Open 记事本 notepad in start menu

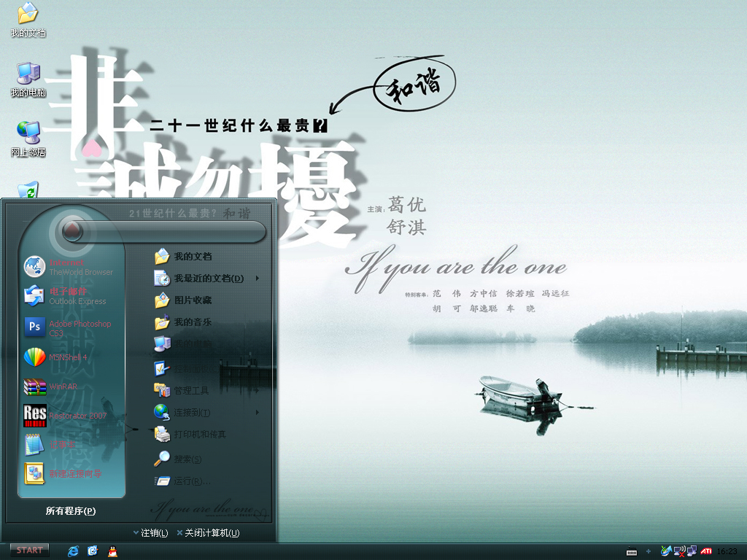[x=50, y=445]
